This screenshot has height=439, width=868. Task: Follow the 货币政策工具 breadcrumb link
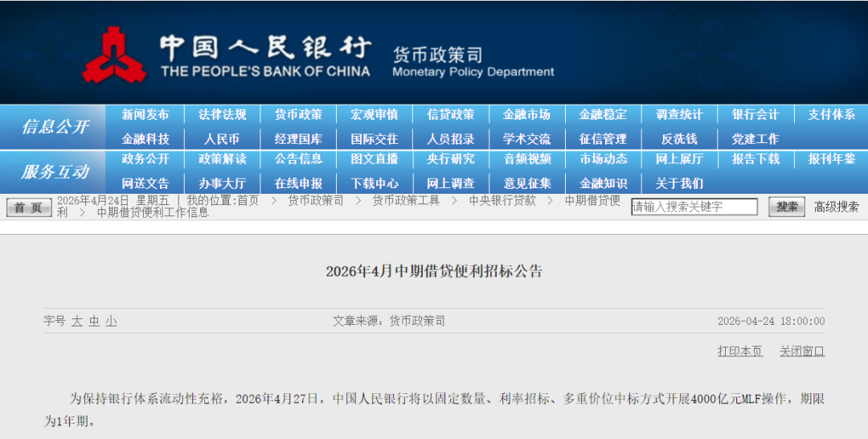click(406, 200)
